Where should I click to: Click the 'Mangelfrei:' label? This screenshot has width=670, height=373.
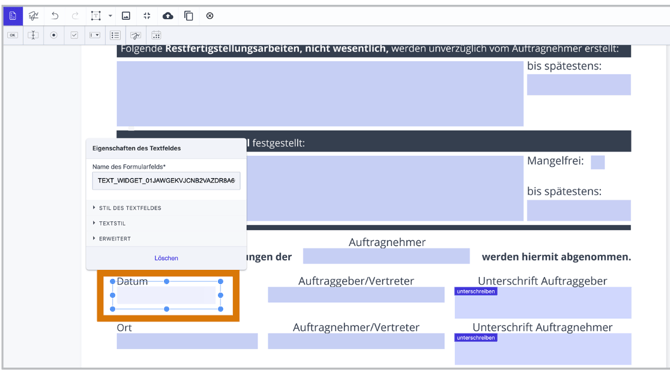[x=555, y=161]
